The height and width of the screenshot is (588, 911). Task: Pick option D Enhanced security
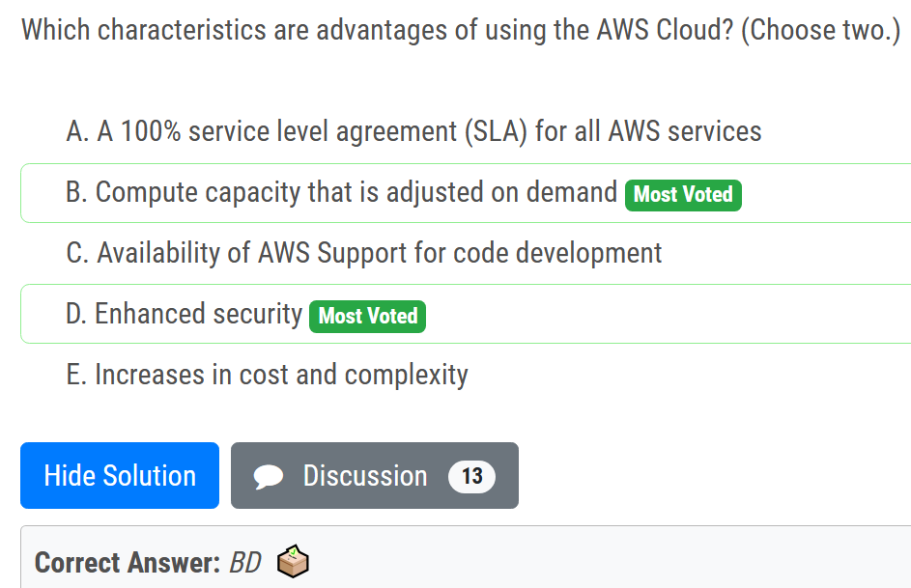(198, 314)
